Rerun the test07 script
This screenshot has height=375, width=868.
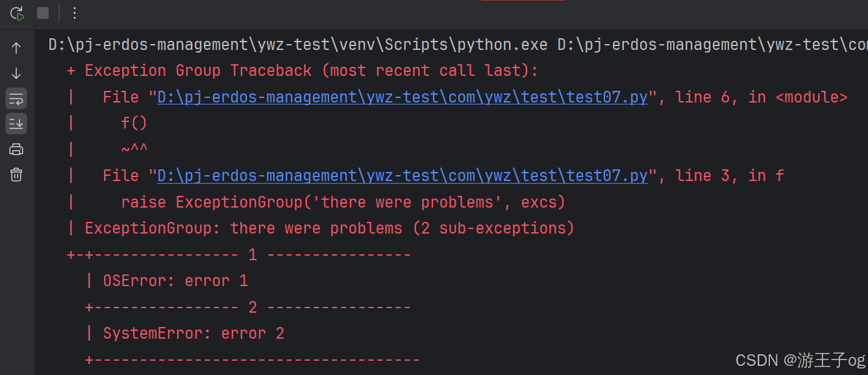[x=17, y=13]
